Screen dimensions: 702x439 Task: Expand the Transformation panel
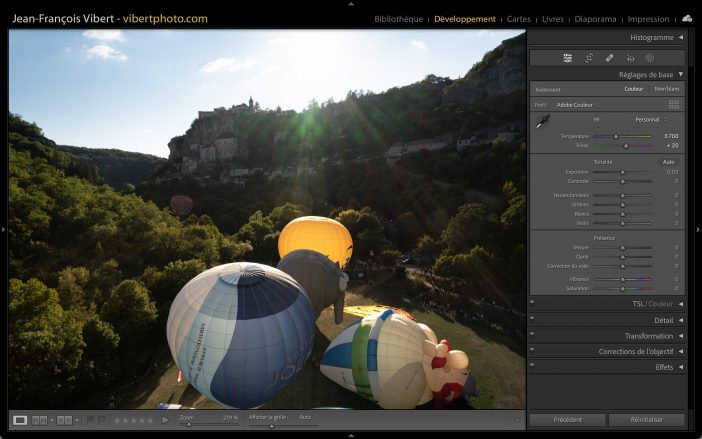tap(681, 336)
